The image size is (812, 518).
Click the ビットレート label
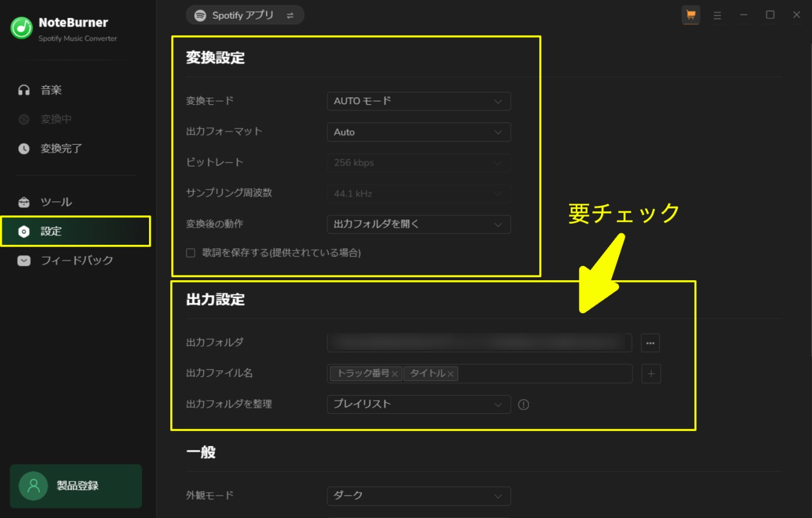(x=214, y=162)
